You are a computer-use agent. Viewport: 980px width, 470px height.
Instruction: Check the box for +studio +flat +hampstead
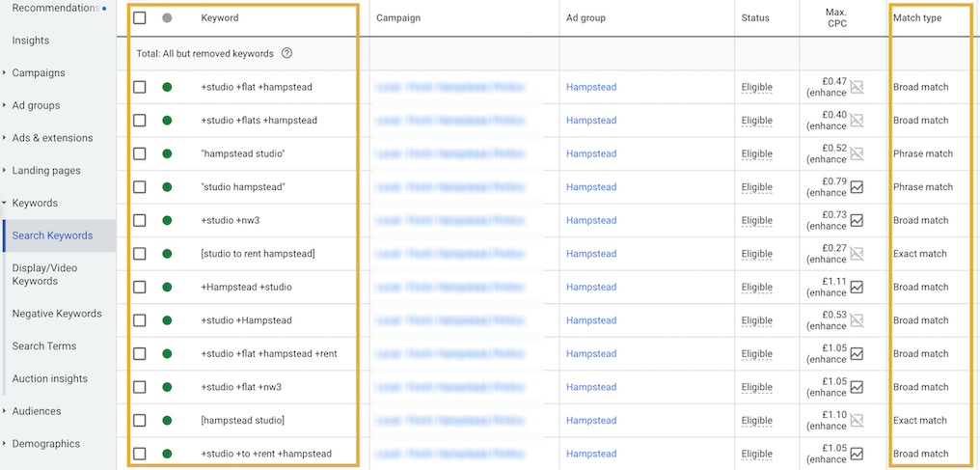139,87
